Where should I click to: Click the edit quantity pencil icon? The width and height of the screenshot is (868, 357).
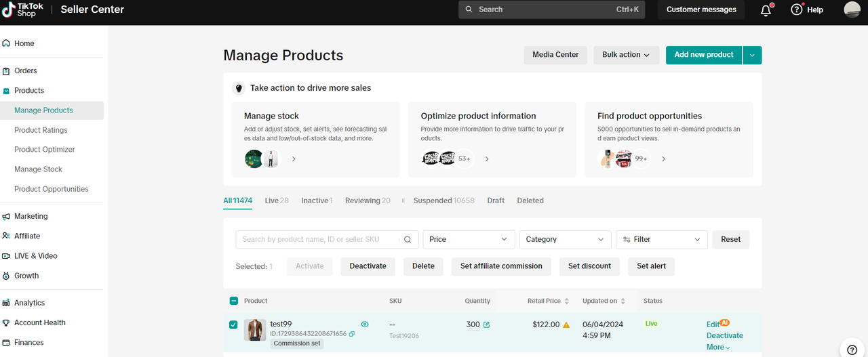point(486,325)
